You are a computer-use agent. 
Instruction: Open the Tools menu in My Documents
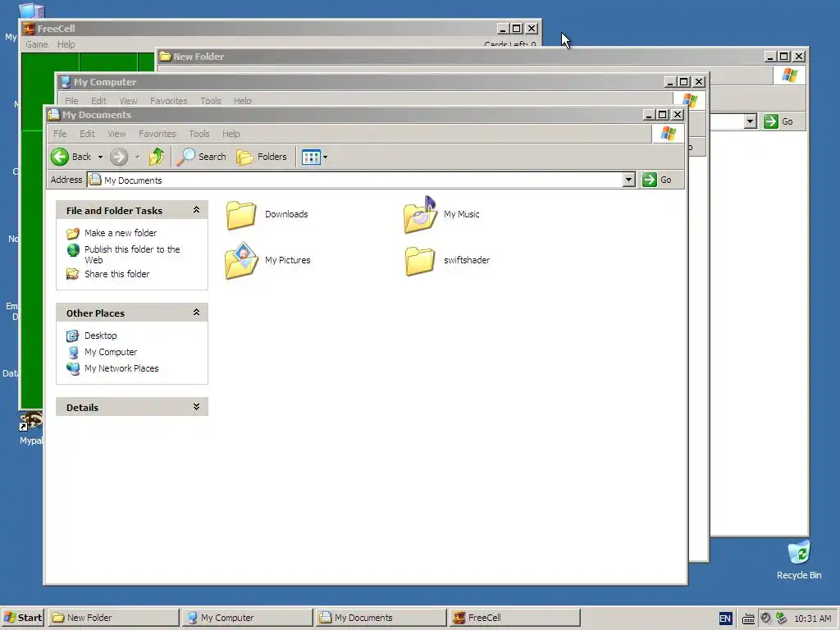coord(199,134)
